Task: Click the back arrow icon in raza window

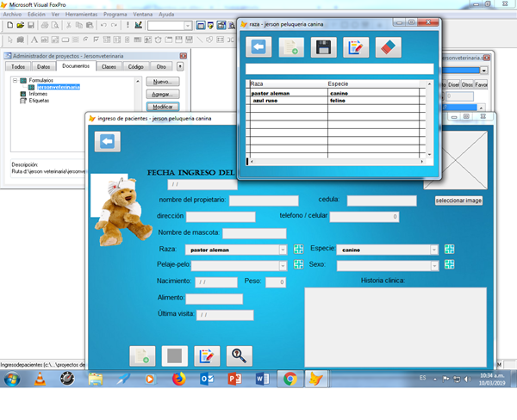Action: pyautogui.click(x=258, y=47)
